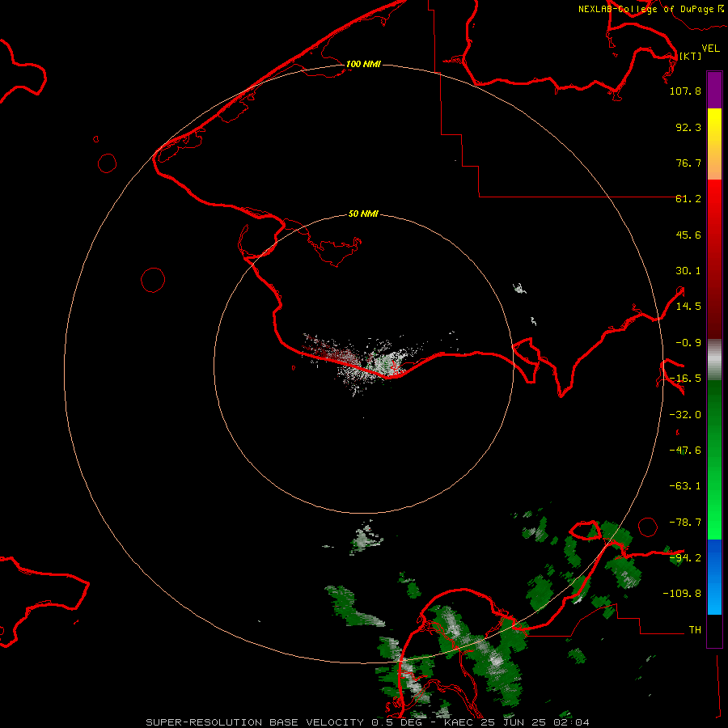Click the 92.3 legend value
Image resolution: width=728 pixels, height=728 pixels.
[x=688, y=127]
